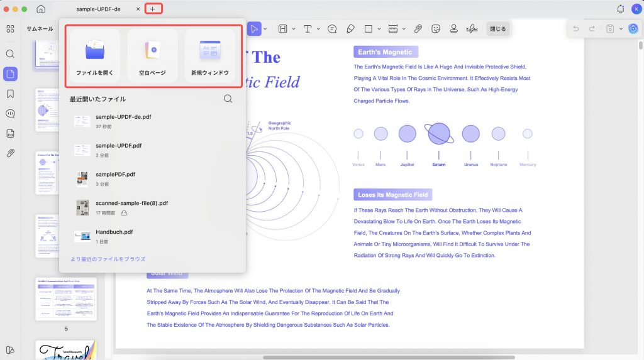This screenshot has width=644, height=360.
Task: Expand the shape tool dropdown arrow
Action: (x=379, y=29)
